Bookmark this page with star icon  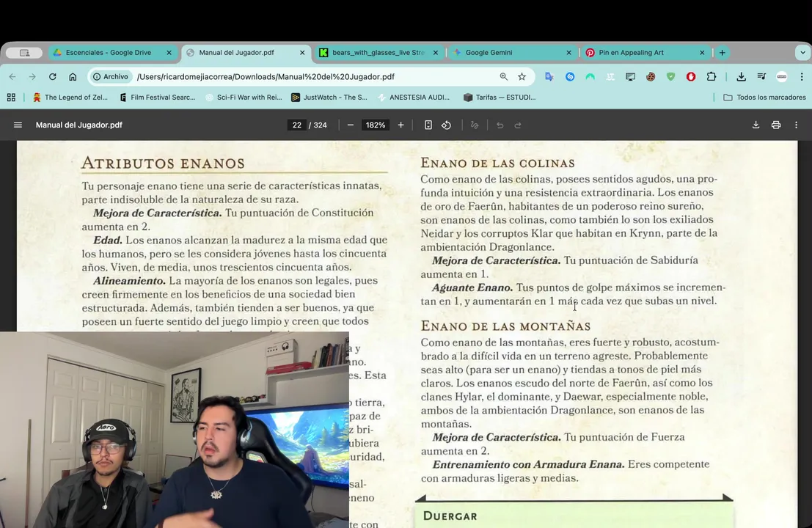coord(522,76)
